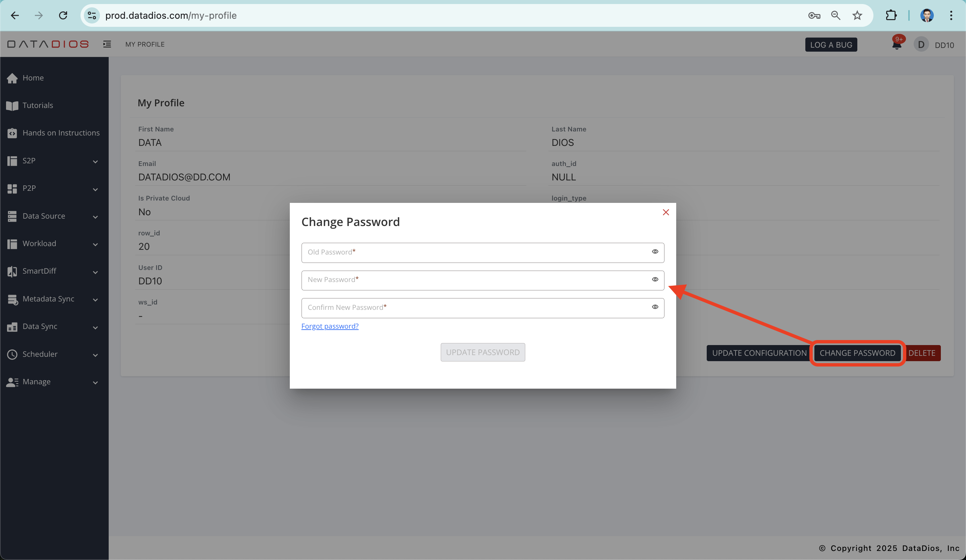Click browser bookmark star icon
The image size is (966, 560).
857,15
